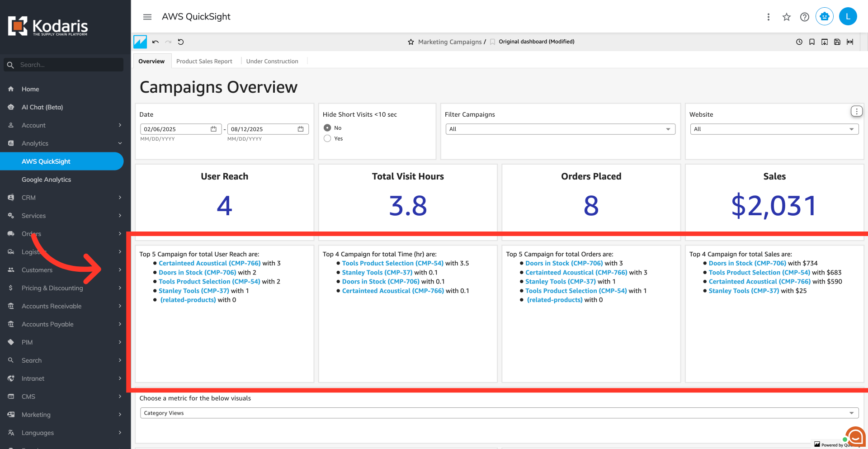The image size is (868, 449).
Task: Expand the Account sidebar section
Action: [65, 125]
